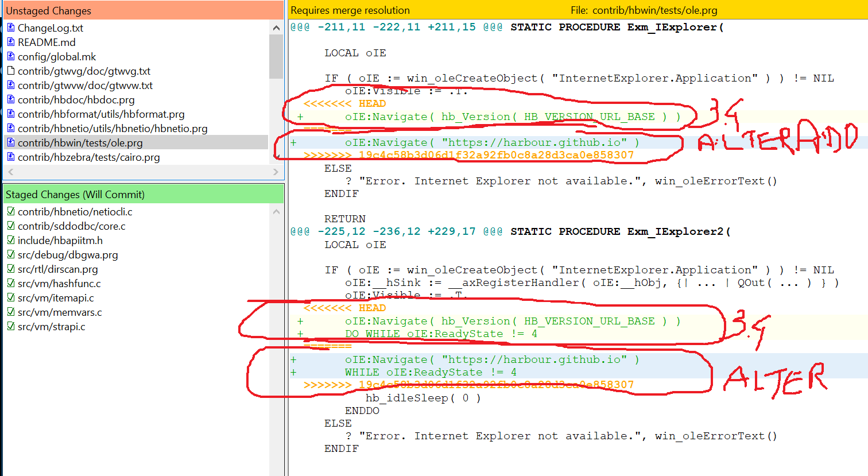Open contrib/gtwvg/doc/gtwvg.txt diff by its name
868x476 pixels.
pyautogui.click(x=84, y=71)
